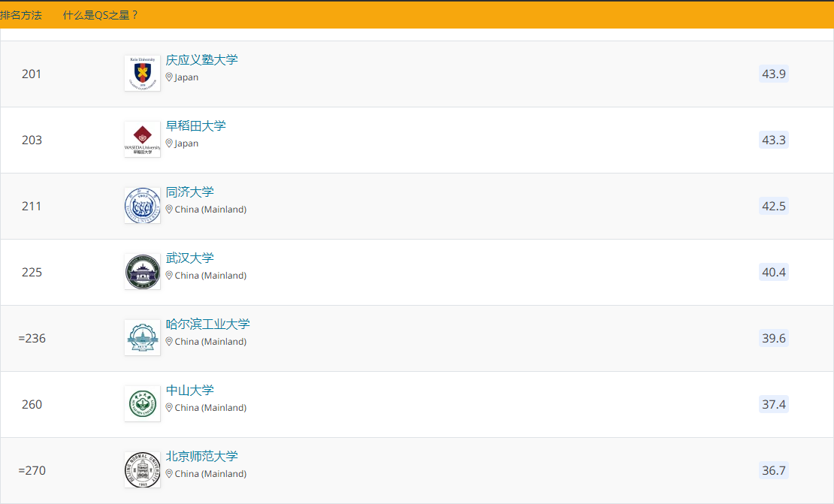Open the 庆应义塾大学 link
This screenshot has width=834, height=504.
tap(201, 59)
